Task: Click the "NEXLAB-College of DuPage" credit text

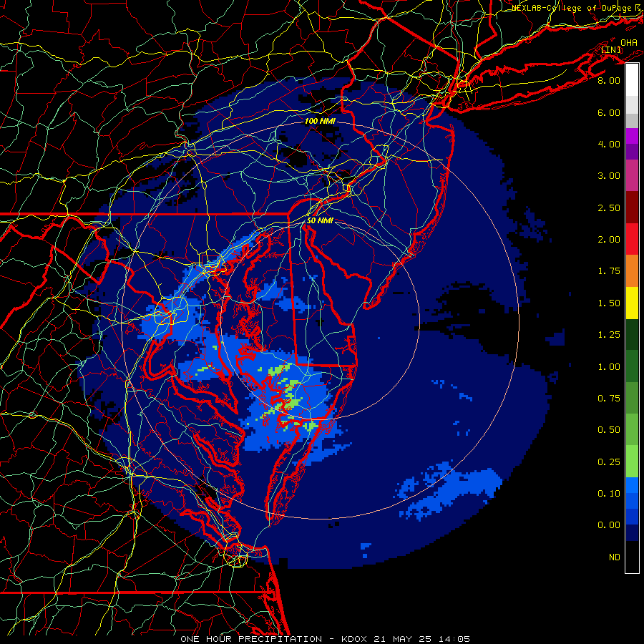Action: point(572,8)
